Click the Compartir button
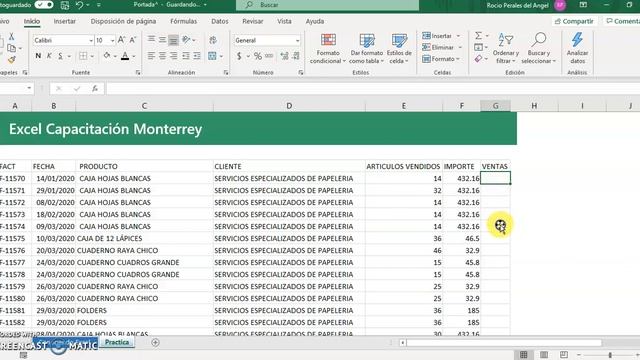 574,21
